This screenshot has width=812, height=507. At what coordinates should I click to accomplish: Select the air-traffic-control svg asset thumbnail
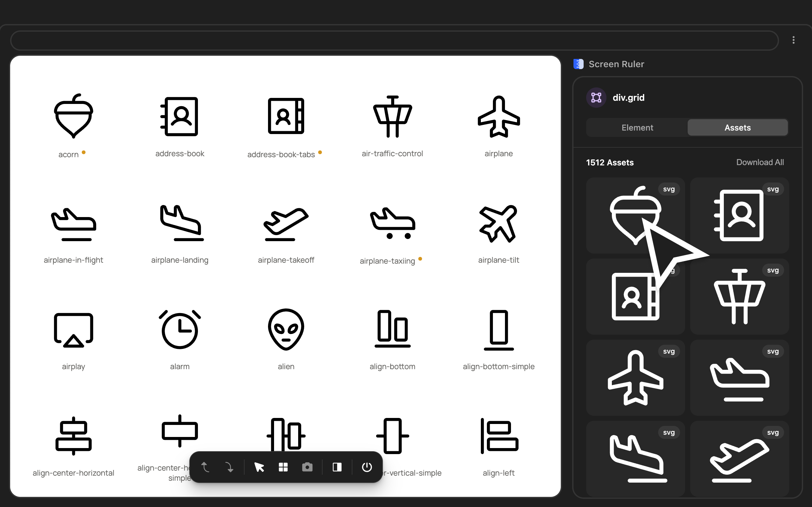(x=739, y=297)
